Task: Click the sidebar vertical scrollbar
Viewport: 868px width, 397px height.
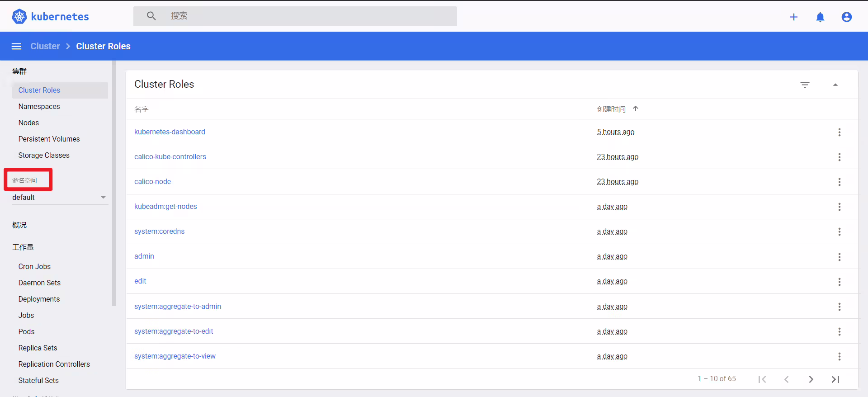Action: pyautogui.click(x=114, y=183)
